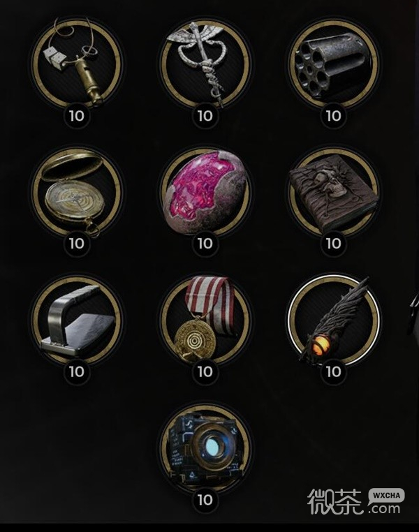Select the metal flat iron item
The width and height of the screenshot is (419, 532).
[77, 320]
